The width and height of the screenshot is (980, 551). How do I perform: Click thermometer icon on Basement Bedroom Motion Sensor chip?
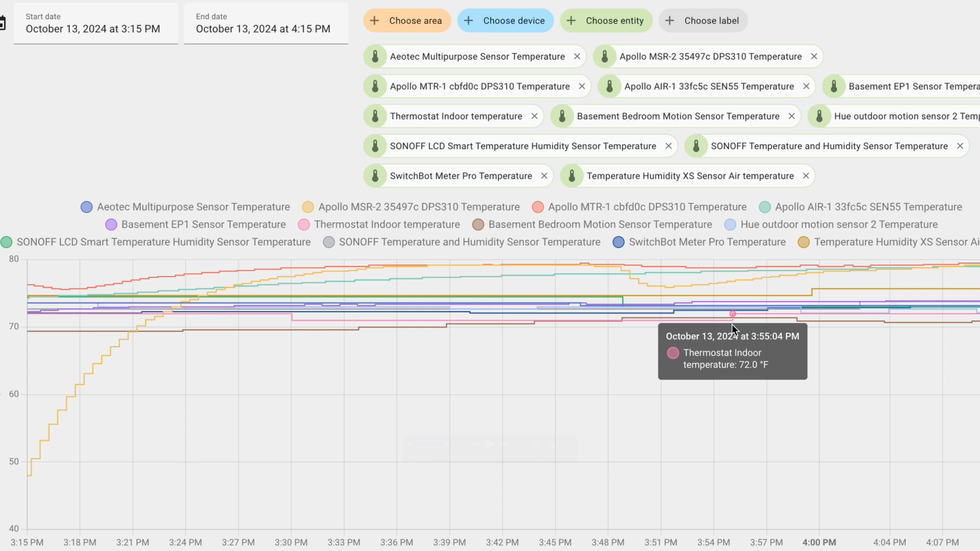pyautogui.click(x=562, y=116)
